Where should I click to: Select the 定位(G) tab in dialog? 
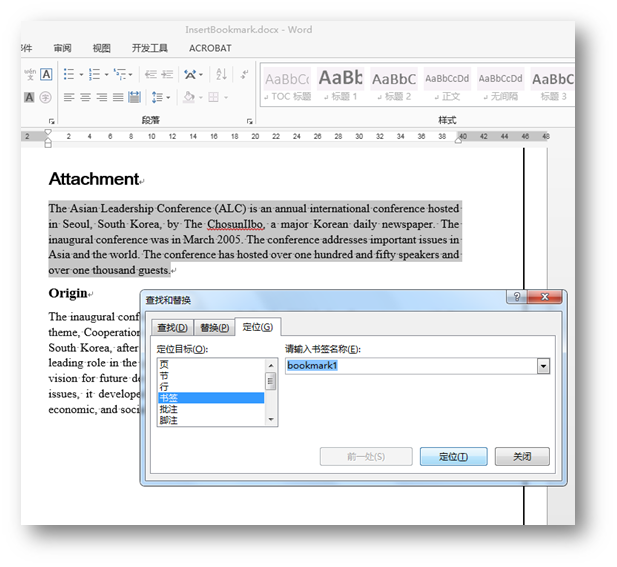click(x=258, y=327)
